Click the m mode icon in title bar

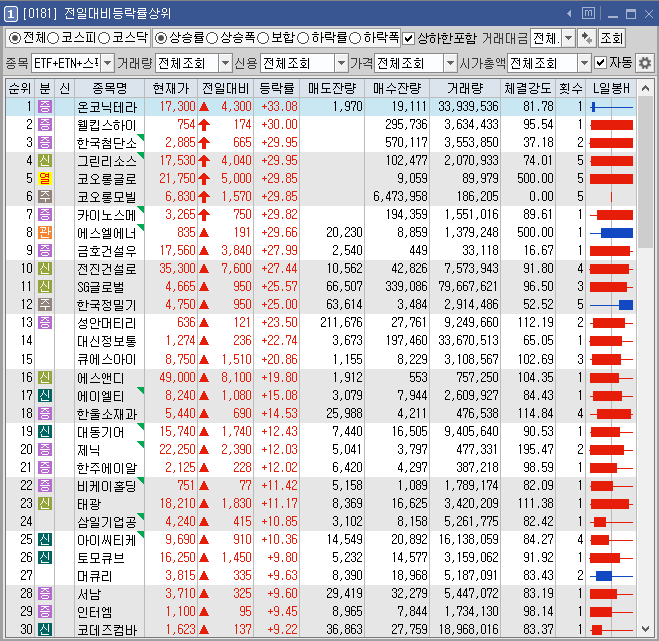588,13
